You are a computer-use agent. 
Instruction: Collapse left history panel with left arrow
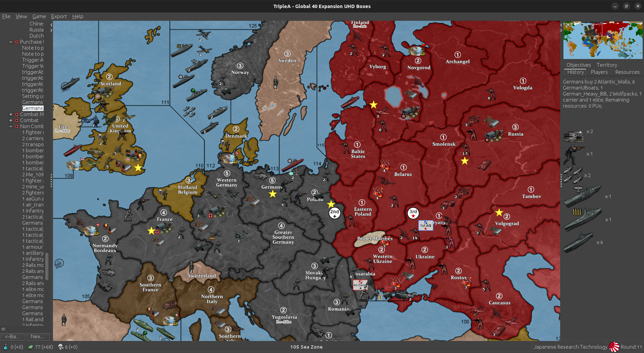click(51, 25)
